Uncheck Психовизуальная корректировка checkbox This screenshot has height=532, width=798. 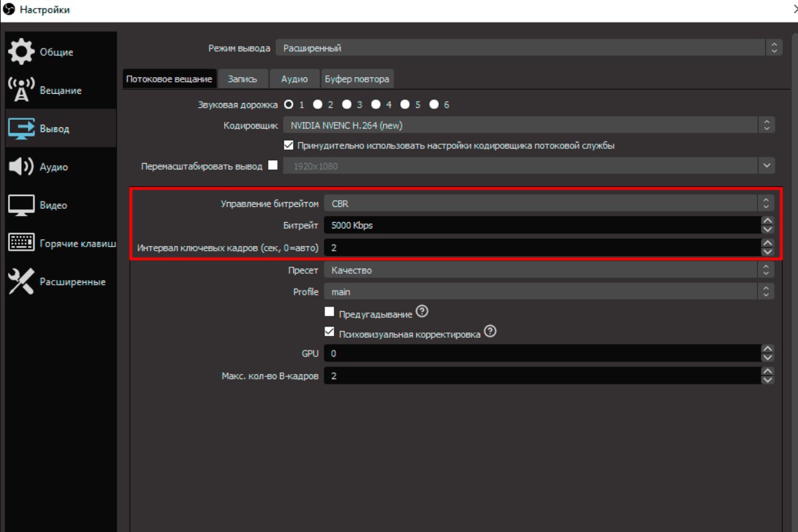tap(329, 332)
